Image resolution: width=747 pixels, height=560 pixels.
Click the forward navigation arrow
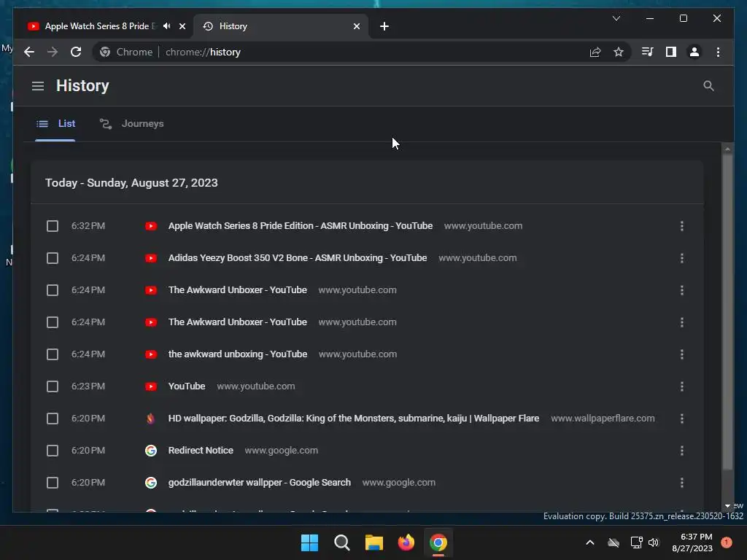(x=53, y=52)
